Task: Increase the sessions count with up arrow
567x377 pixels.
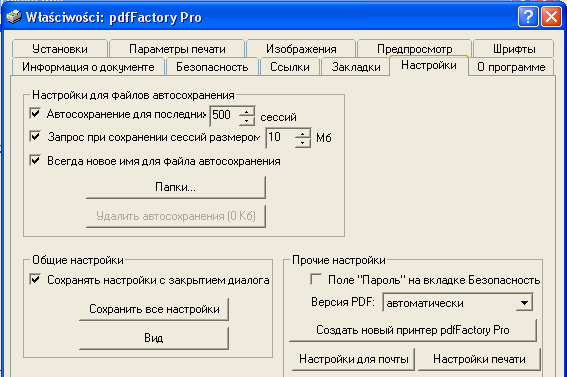Action: [247, 111]
